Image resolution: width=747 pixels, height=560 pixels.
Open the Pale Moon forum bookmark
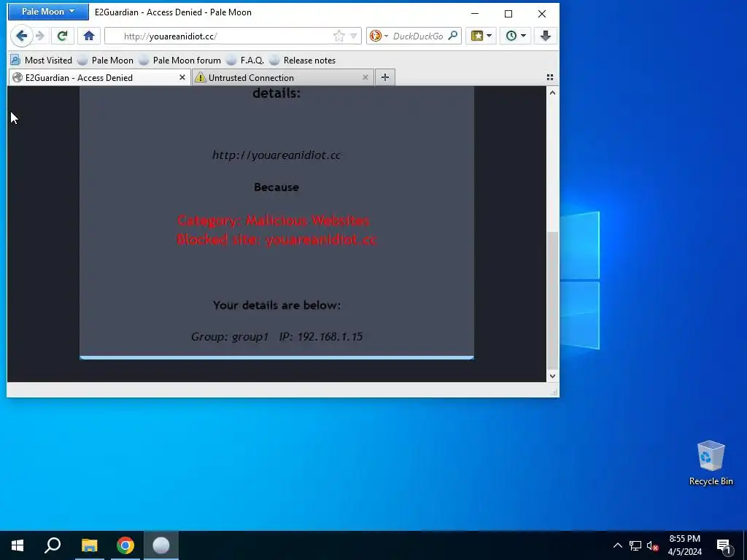pos(180,61)
